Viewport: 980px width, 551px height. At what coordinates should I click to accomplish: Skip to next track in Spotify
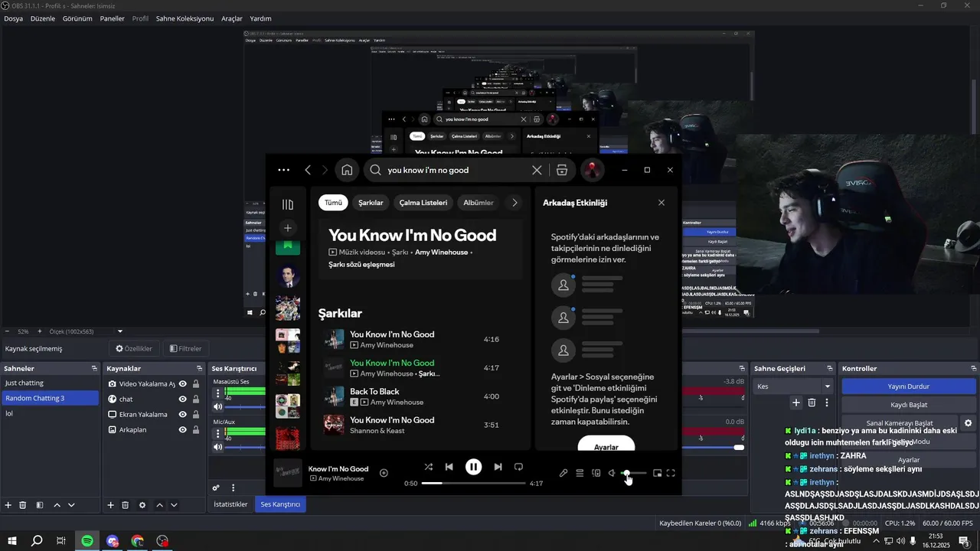498,467
